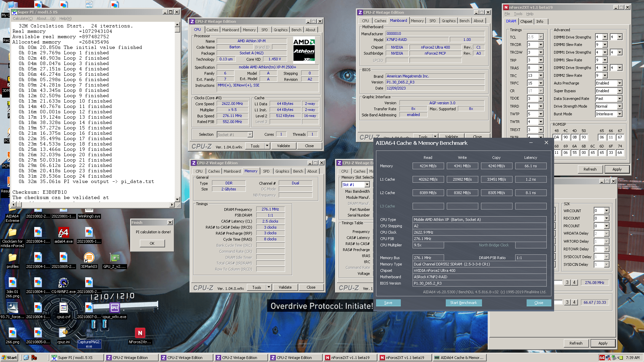Open the 3dm 01 266.png image icon
Viewport: 644px width, 362px height.
point(12,288)
